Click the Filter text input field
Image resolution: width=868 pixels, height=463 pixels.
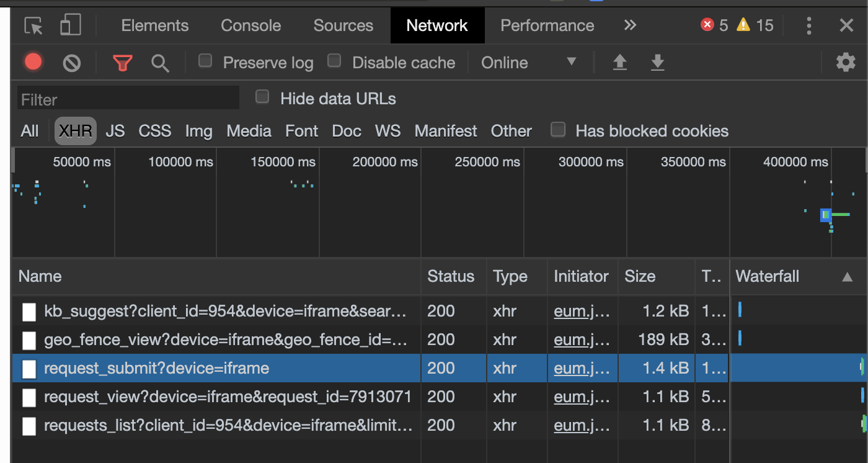point(128,99)
